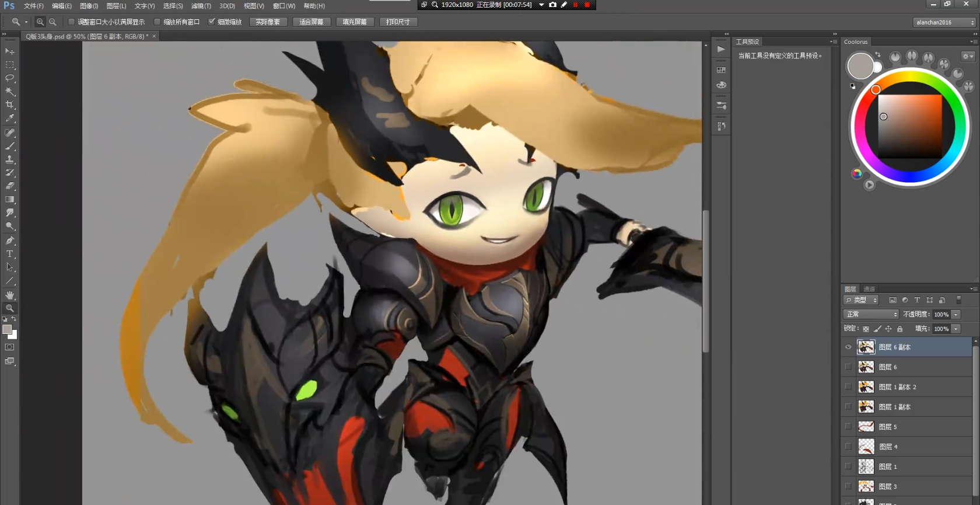Open the 正常 blend mode dropdown

[871, 315]
